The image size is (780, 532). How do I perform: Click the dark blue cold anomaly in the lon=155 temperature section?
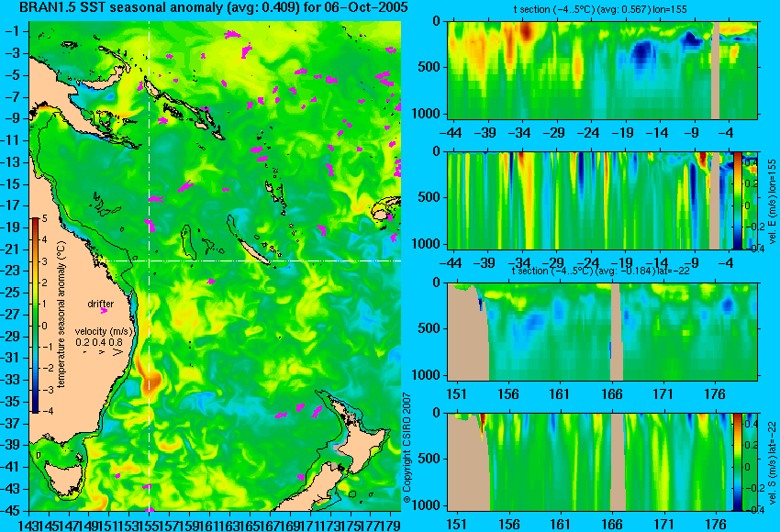click(642, 55)
